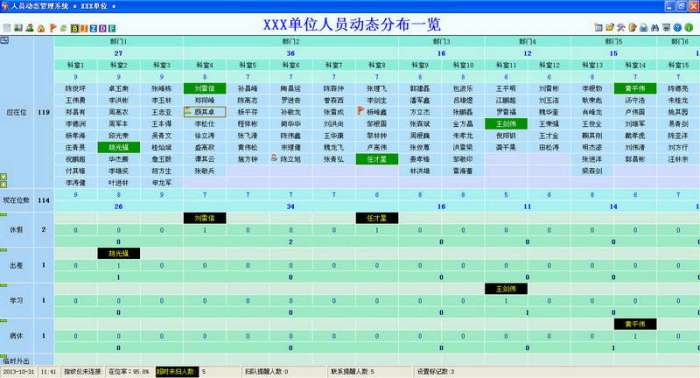
Task: Click the top-left corner grid icon of table
Action: click(4, 41)
